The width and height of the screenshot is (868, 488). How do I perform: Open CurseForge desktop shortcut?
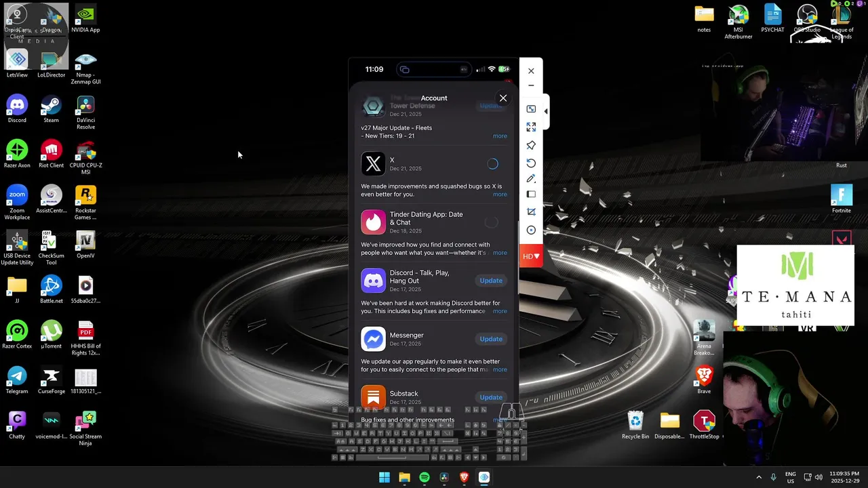(x=52, y=380)
